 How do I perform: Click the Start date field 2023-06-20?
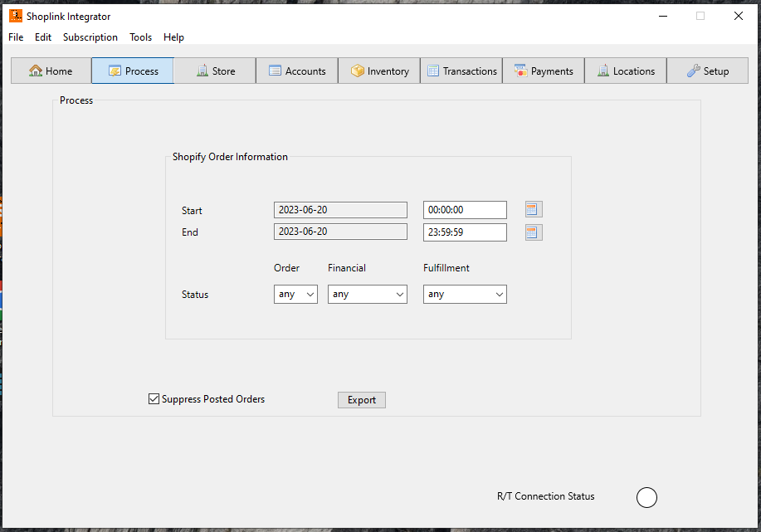pyautogui.click(x=340, y=210)
